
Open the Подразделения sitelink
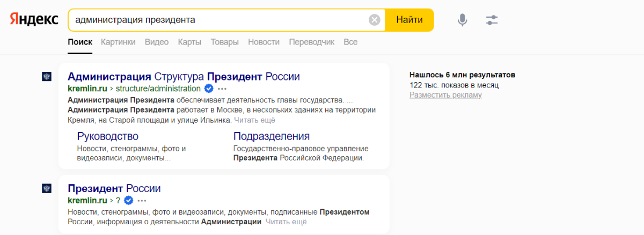tap(272, 136)
